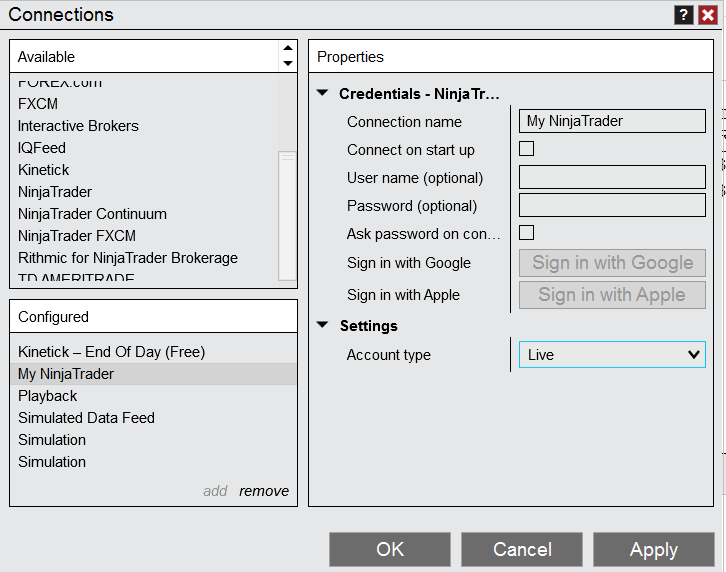
Task: Focus the Password (optional) field
Action: [x=612, y=205]
